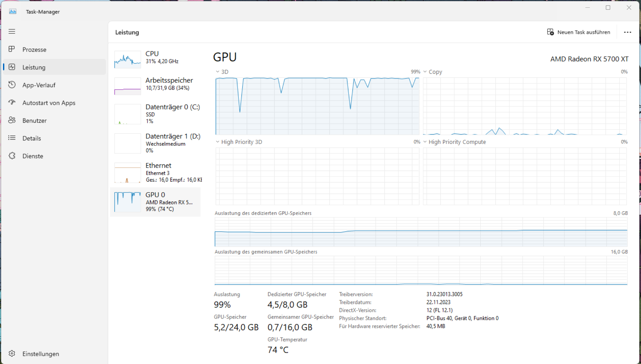The image size is (641, 364).
Task: Open Einstellungen gear icon
Action: pos(12,354)
